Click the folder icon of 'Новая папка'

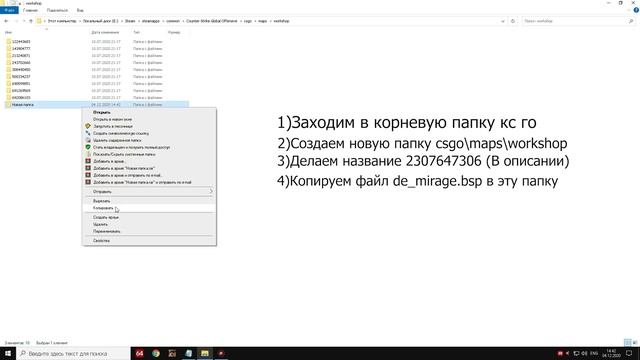click(9, 104)
